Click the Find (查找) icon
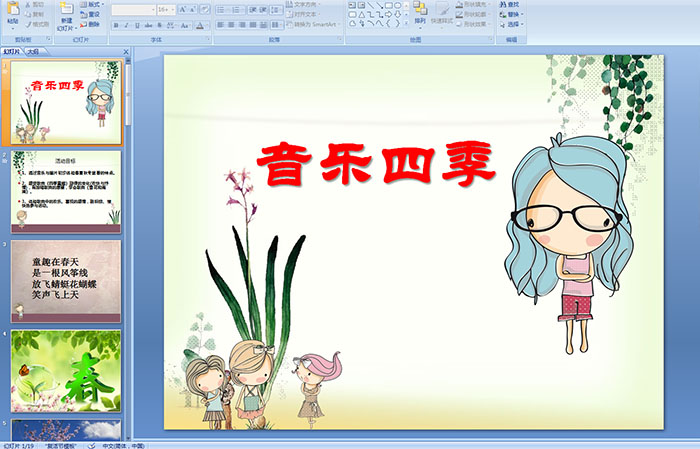Viewport: 700px width, 449px height. tap(512, 4)
